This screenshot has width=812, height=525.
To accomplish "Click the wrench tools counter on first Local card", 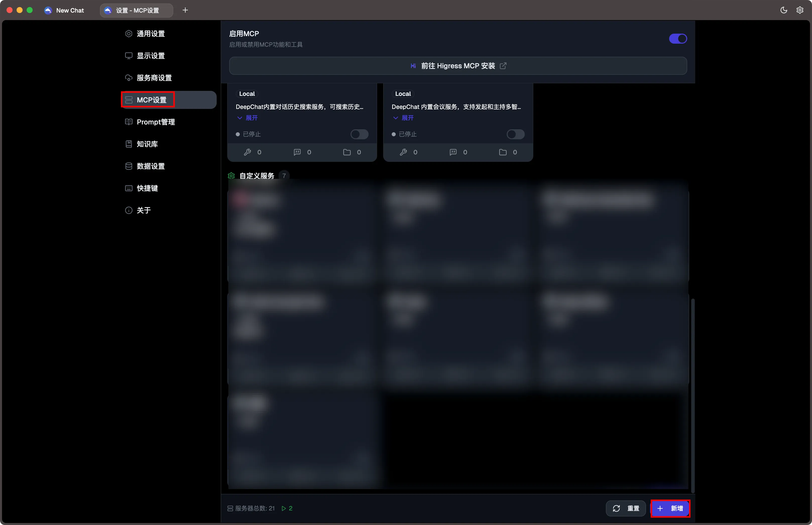I will click(x=252, y=152).
